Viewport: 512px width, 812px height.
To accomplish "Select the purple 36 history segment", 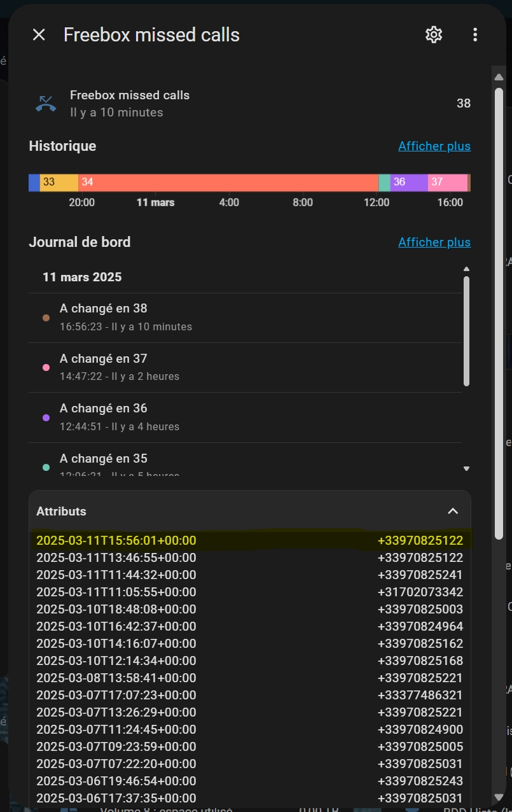I will (x=408, y=183).
